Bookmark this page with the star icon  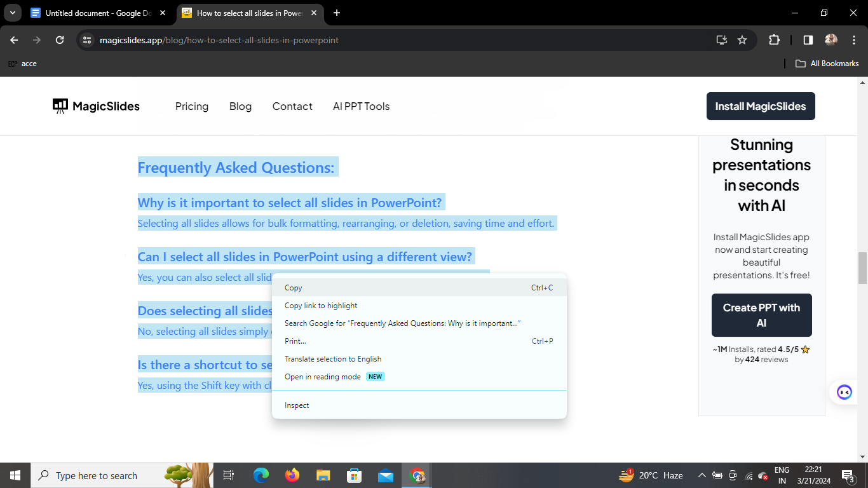pyautogui.click(x=742, y=40)
